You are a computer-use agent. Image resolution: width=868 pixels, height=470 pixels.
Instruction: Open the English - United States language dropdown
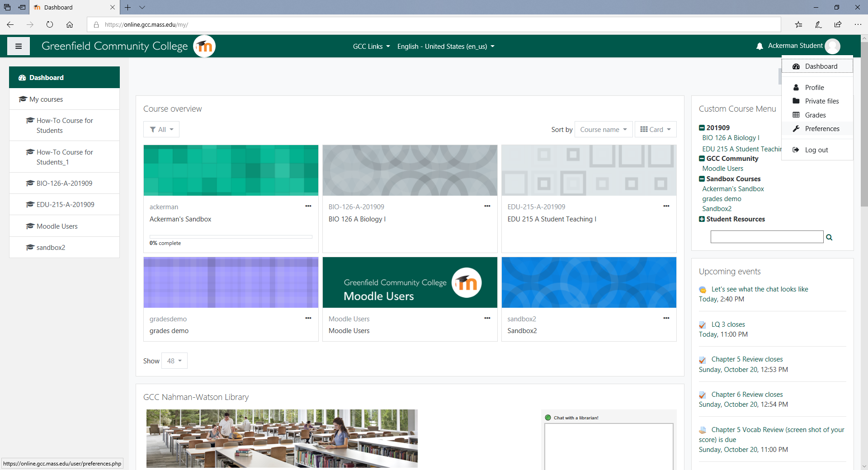[x=446, y=47]
